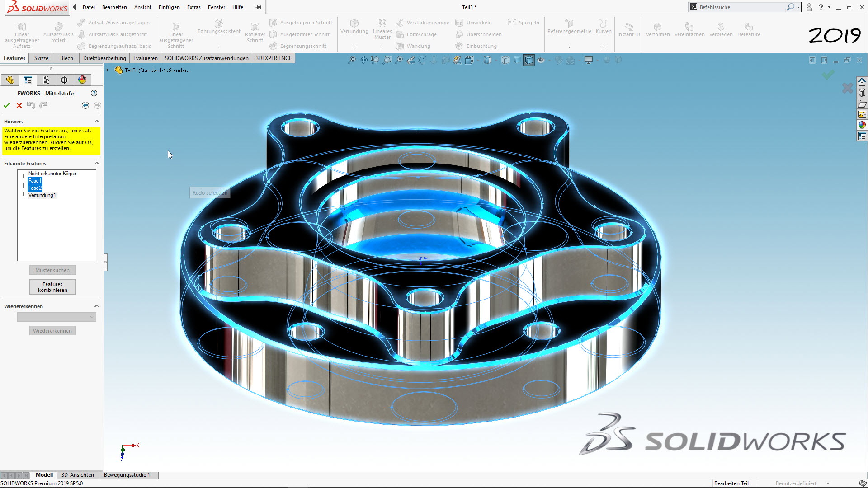This screenshot has width=868, height=488.
Task: Open the Wiedererkennen dropdown list
Action: point(57,317)
